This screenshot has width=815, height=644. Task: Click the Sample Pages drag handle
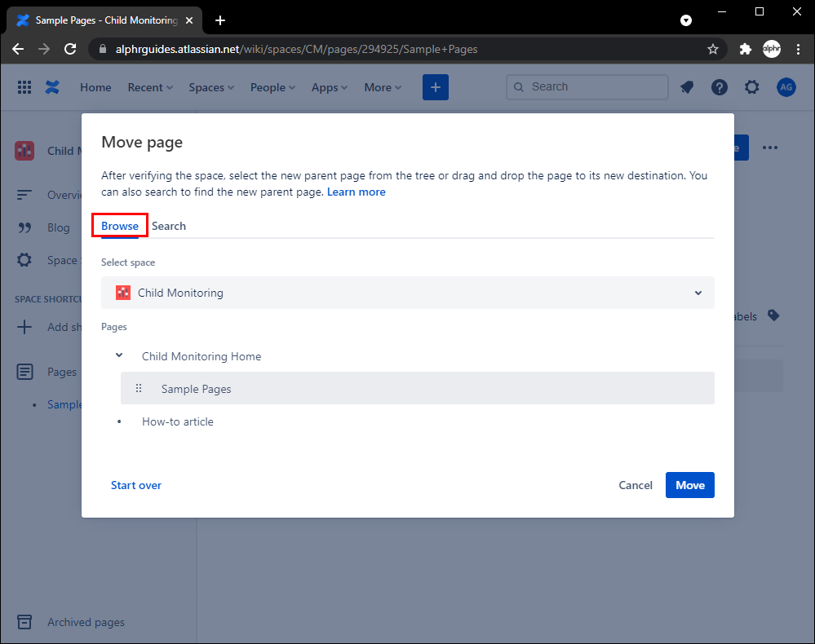coord(139,389)
